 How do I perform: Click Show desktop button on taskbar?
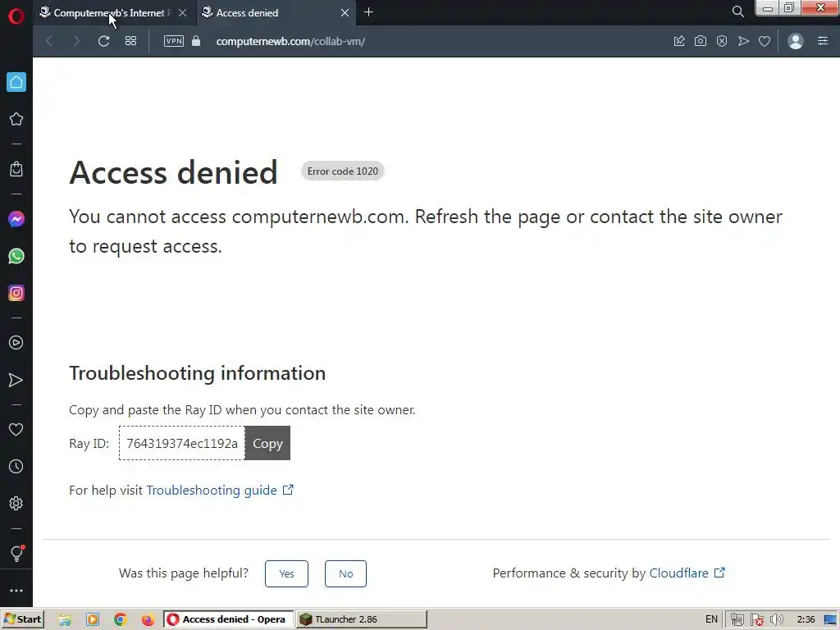(x=832, y=619)
